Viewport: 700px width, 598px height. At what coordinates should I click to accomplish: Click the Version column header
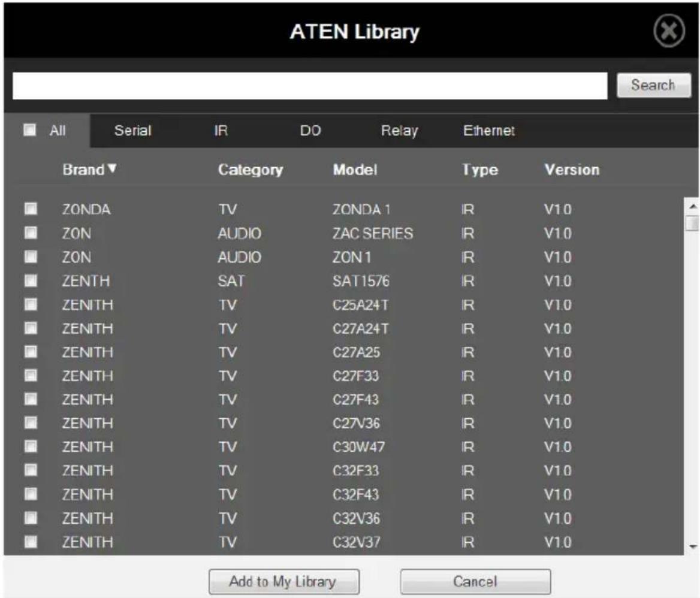pyautogui.click(x=572, y=170)
